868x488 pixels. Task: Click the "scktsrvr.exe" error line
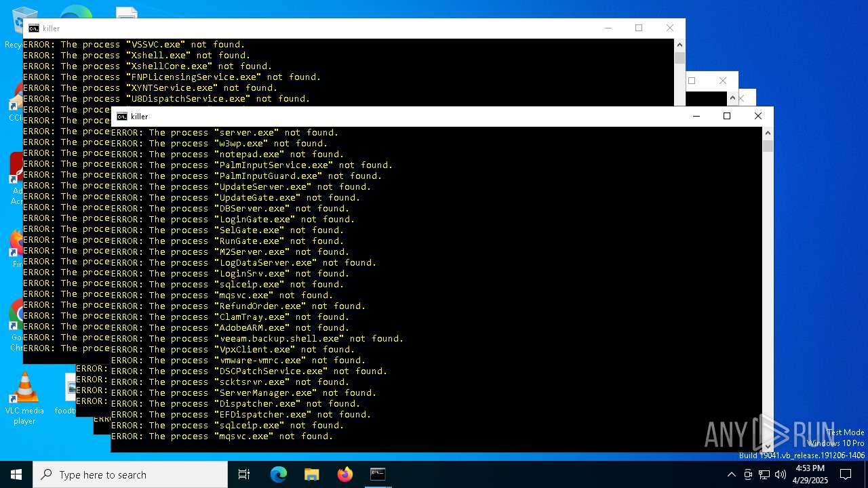click(231, 382)
